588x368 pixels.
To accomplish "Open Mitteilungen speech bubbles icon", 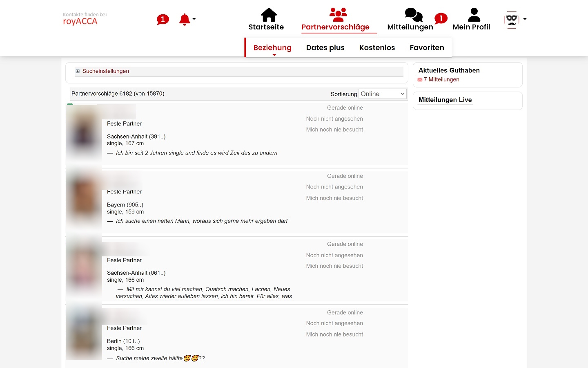I will [x=413, y=15].
